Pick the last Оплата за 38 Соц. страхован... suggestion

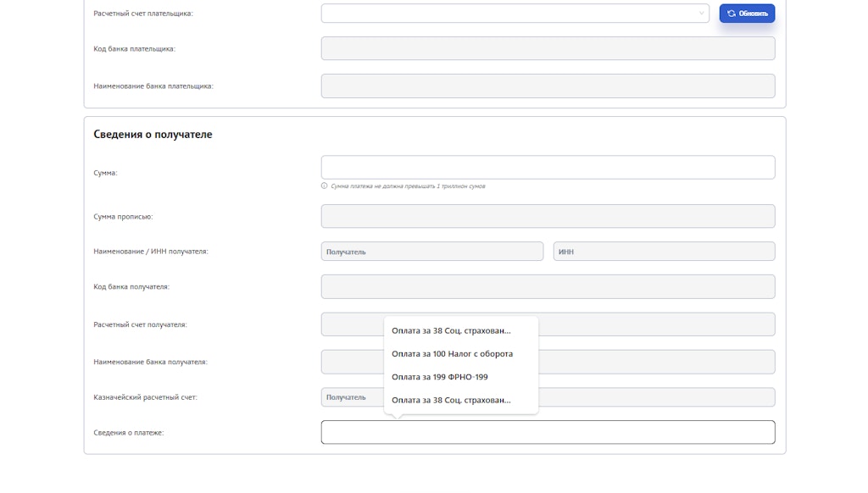(x=451, y=400)
